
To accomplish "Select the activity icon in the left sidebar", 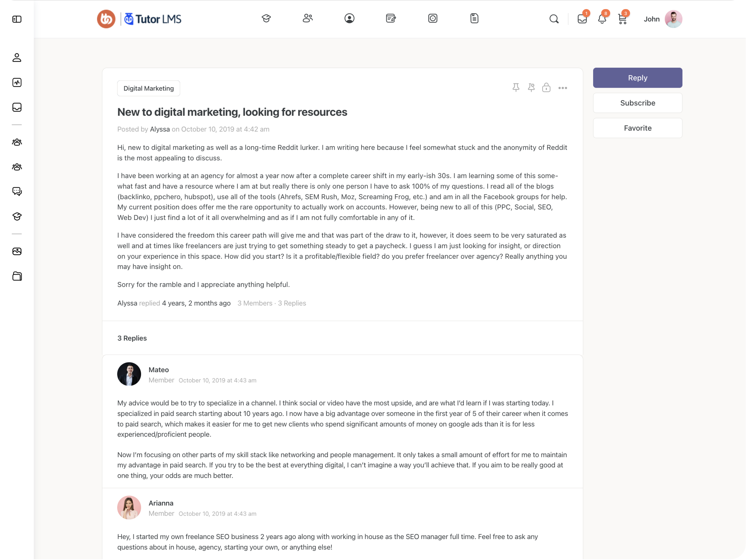I will [17, 82].
